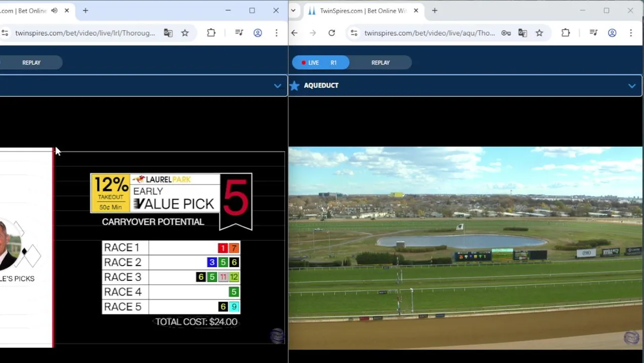Viewport: 644px width, 363px height.
Task: Maximize the left browser window
Action: [x=252, y=11]
